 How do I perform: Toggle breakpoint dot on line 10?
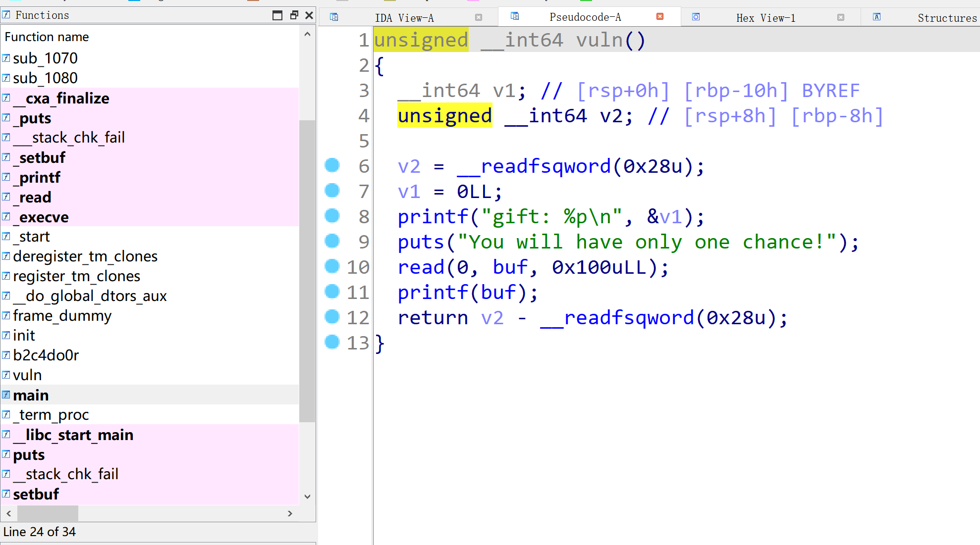coord(332,266)
